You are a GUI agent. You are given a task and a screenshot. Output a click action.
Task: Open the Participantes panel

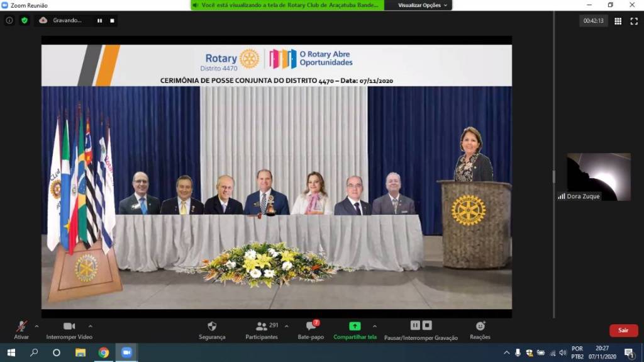click(x=262, y=326)
